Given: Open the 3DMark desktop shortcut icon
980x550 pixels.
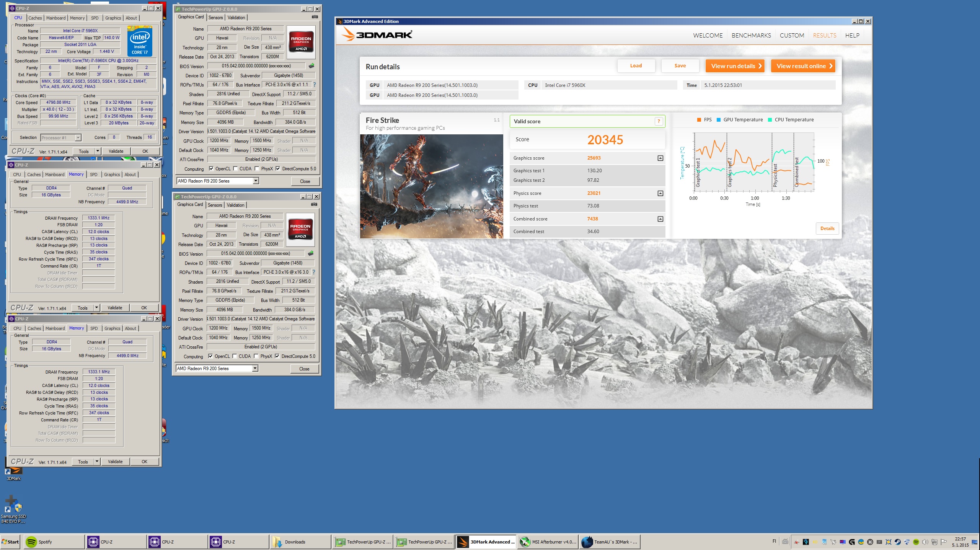Looking at the screenshot, I should tap(14, 472).
